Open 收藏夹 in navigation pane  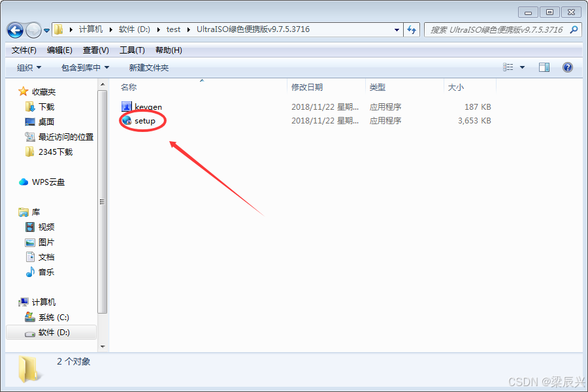[x=44, y=92]
